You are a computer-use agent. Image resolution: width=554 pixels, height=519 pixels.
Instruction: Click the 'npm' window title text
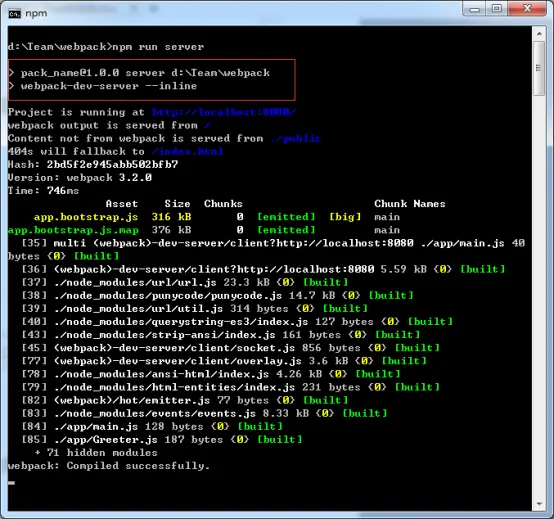36,13
